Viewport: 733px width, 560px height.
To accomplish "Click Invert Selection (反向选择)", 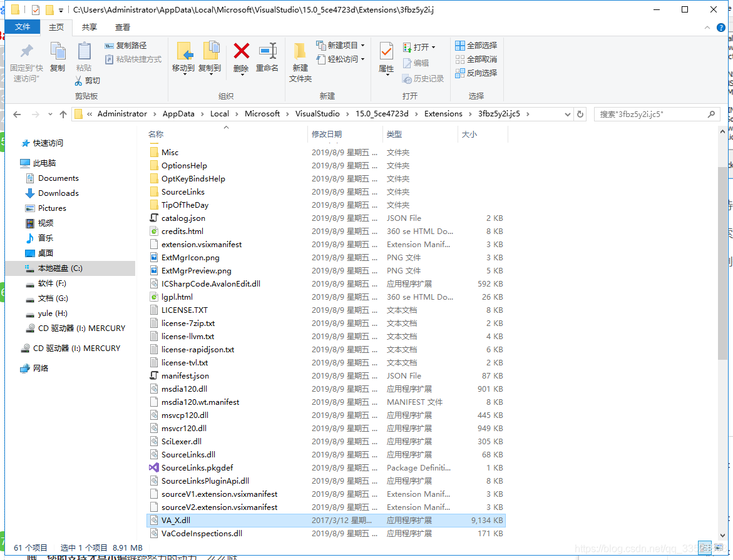I will pos(476,73).
